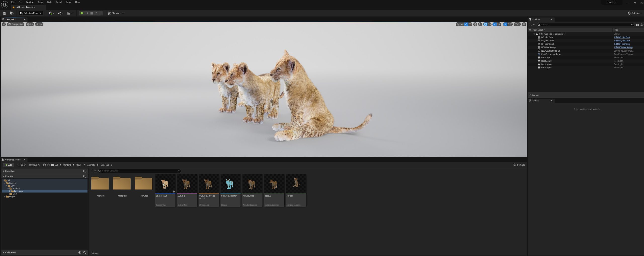Save the current level with the floppy icon
Image resolution: width=644 pixels, height=256 pixels.
4,13
